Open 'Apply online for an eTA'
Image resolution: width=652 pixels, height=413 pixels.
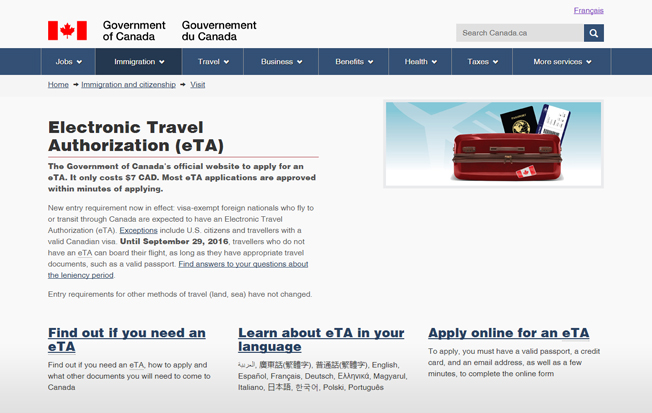click(509, 333)
